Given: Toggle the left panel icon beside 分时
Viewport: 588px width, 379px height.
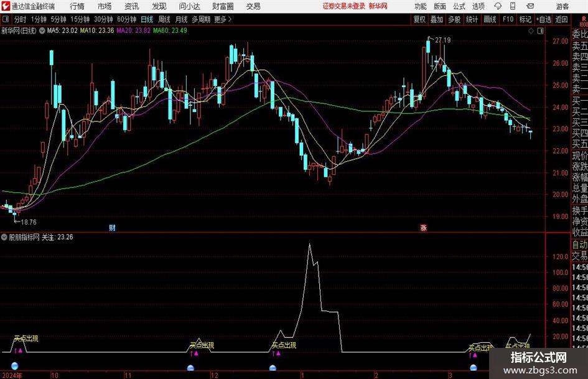Looking at the screenshot, I should (x=6, y=19).
